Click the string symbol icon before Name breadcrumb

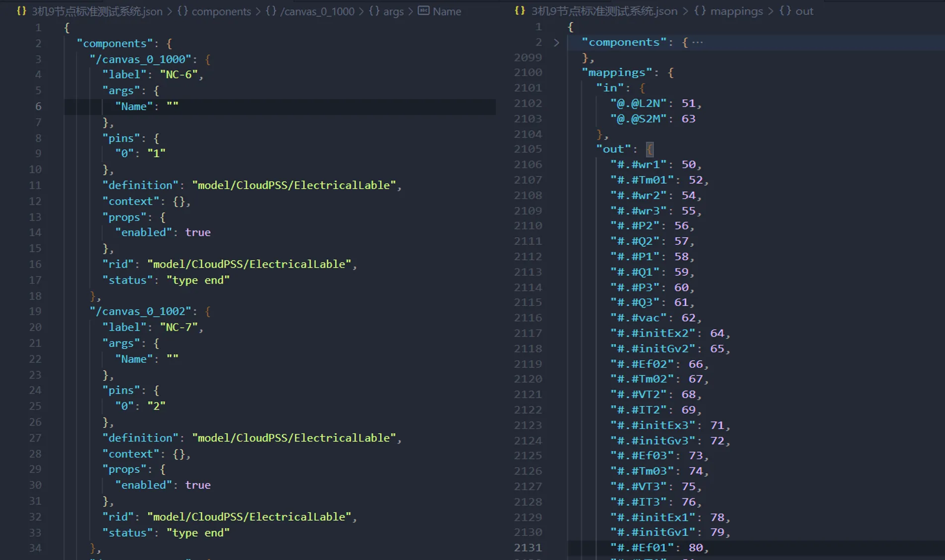point(423,11)
